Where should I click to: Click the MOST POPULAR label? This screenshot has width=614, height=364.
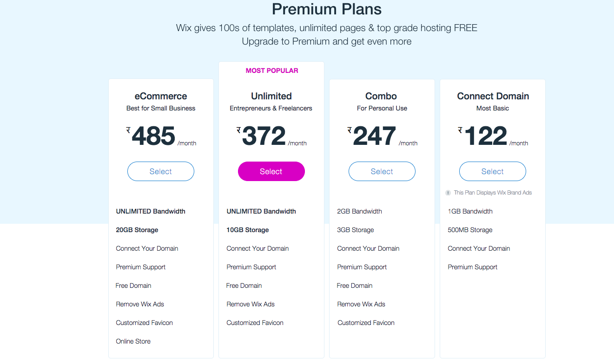(272, 71)
